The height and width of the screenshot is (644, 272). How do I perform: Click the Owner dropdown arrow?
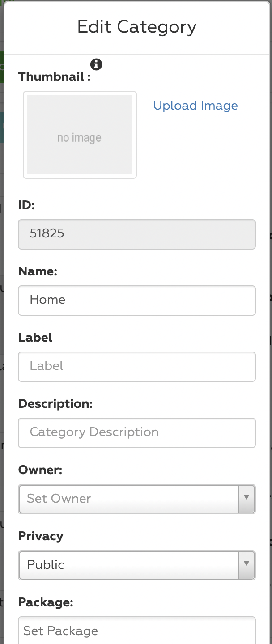pyautogui.click(x=246, y=499)
